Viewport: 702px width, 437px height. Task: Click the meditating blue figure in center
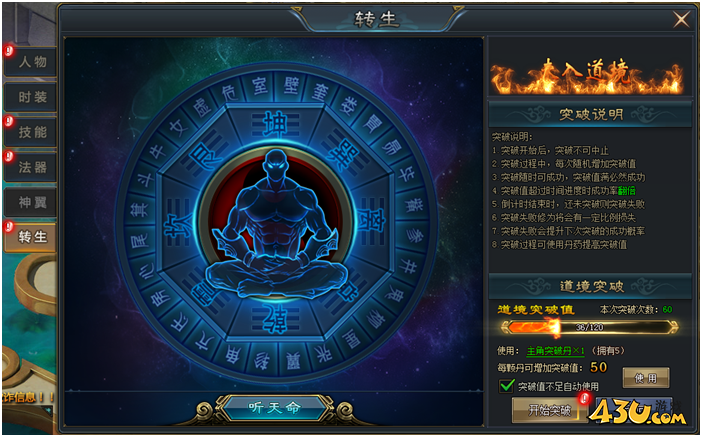tap(276, 223)
